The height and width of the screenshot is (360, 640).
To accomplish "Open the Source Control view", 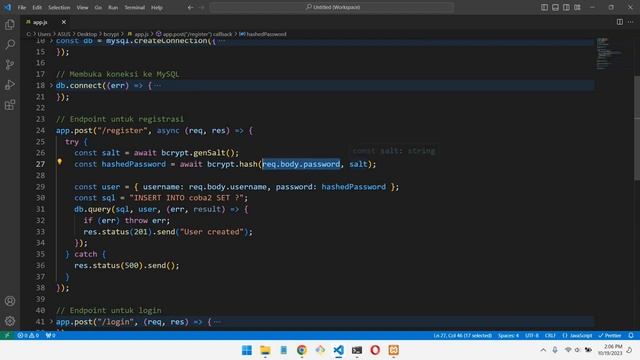I will pyautogui.click(x=10, y=64).
